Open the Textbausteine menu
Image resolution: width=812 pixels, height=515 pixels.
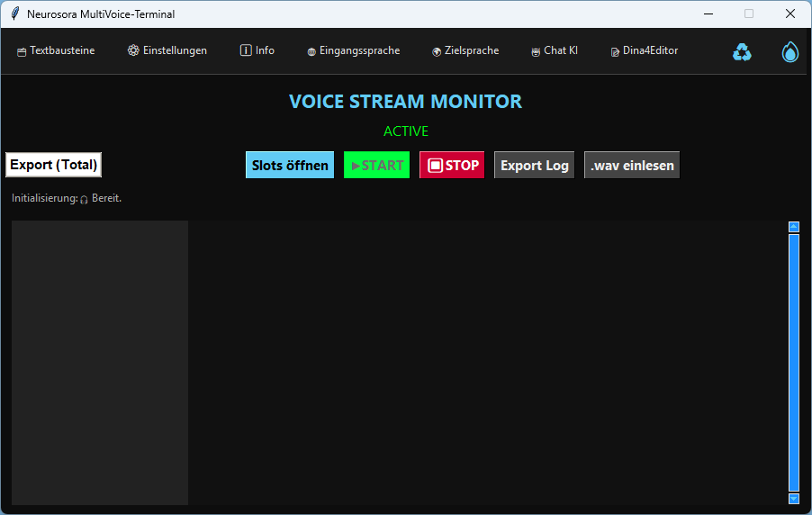(x=56, y=51)
